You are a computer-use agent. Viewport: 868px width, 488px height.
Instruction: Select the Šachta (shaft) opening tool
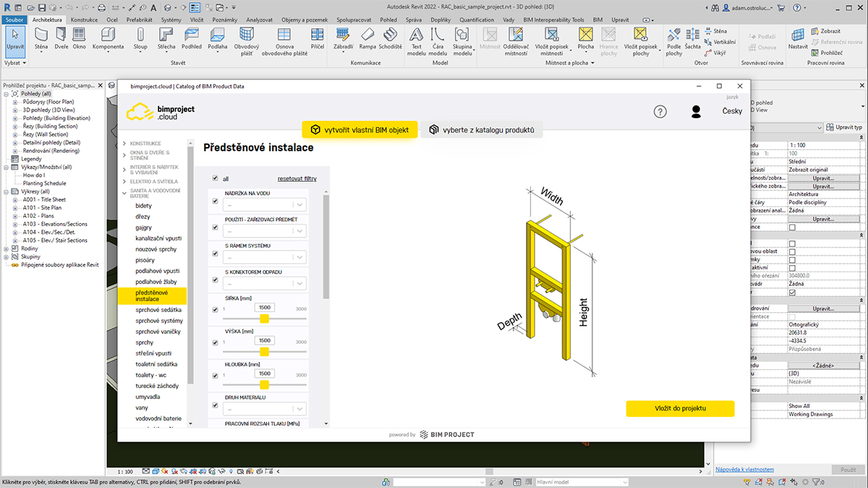(693, 39)
